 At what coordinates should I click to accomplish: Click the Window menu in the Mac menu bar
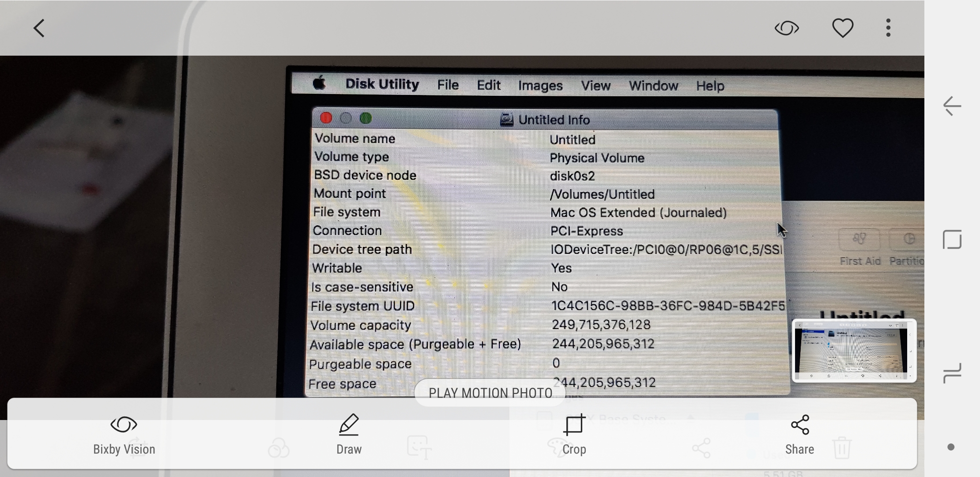tap(653, 86)
